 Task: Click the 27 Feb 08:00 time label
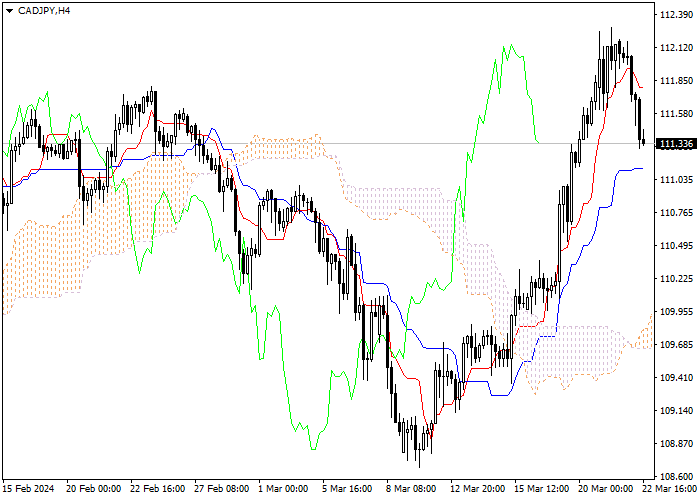(222, 489)
